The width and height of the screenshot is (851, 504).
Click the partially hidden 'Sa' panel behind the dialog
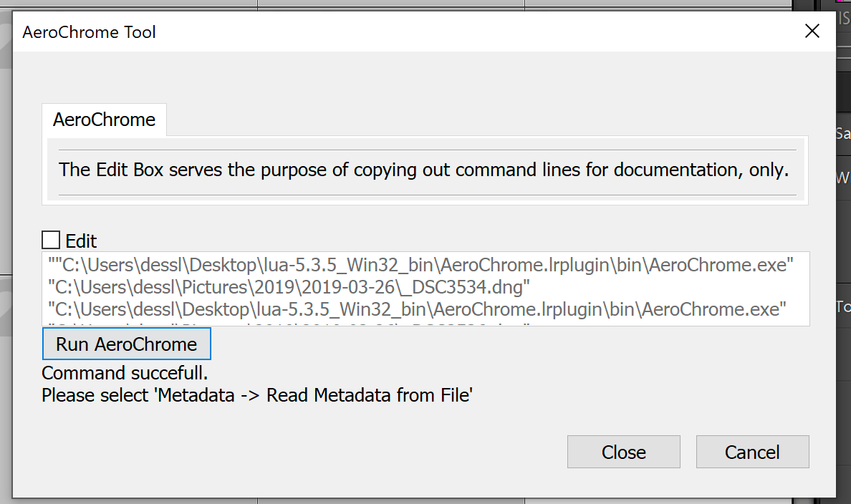843,133
